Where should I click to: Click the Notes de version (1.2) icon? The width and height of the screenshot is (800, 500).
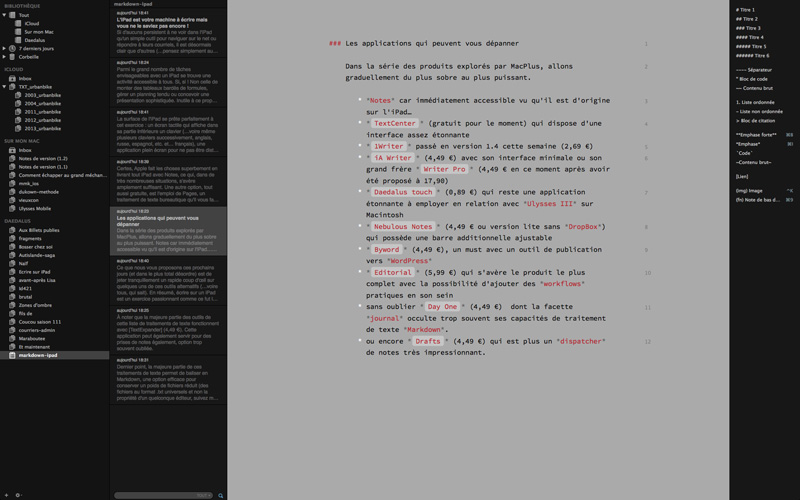point(12,158)
